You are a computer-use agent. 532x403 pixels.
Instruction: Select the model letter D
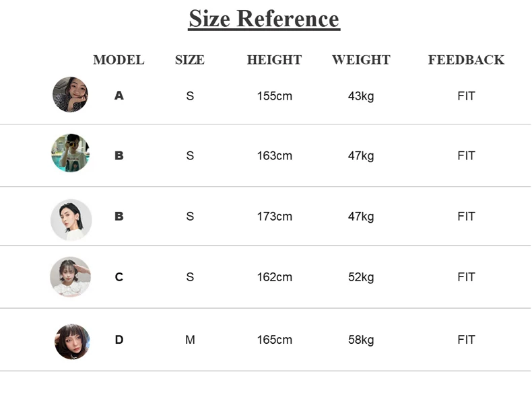pos(119,340)
